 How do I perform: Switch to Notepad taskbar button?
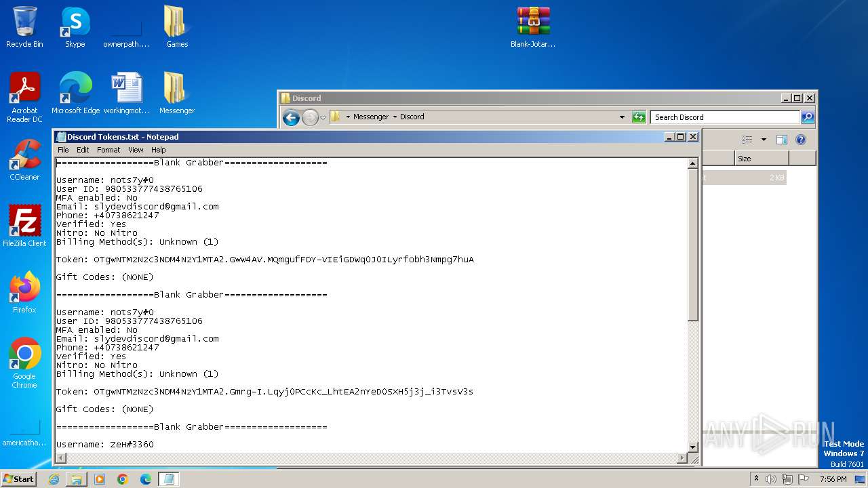169,479
